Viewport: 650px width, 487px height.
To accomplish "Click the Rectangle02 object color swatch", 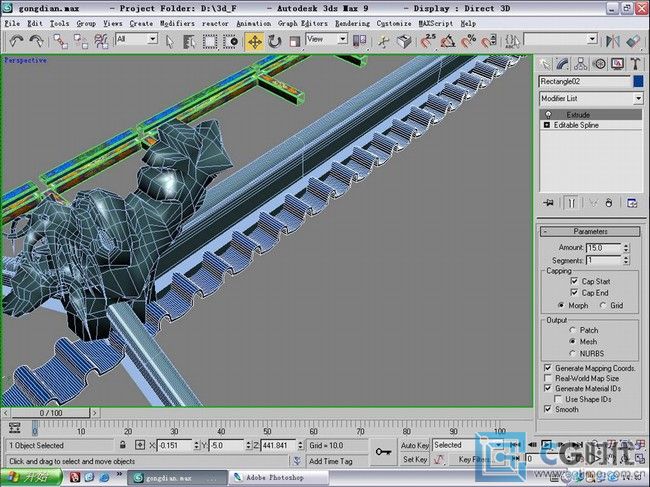I will pos(638,81).
